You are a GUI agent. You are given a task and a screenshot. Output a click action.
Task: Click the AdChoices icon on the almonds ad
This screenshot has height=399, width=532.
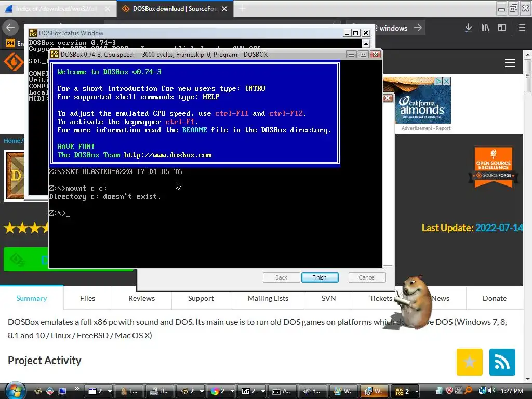pos(438,81)
